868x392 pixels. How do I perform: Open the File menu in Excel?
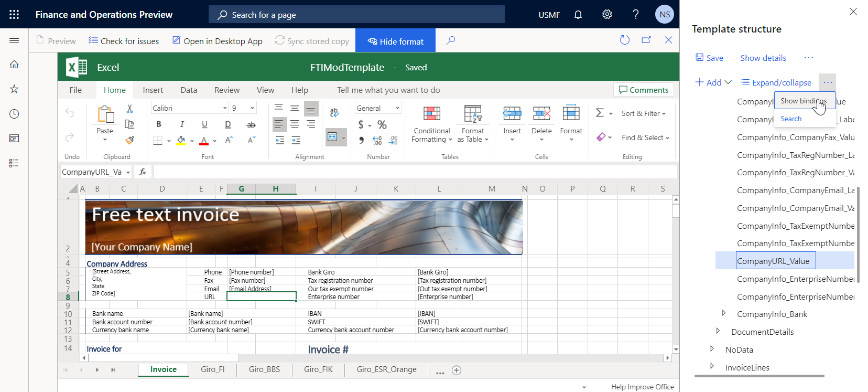(75, 90)
